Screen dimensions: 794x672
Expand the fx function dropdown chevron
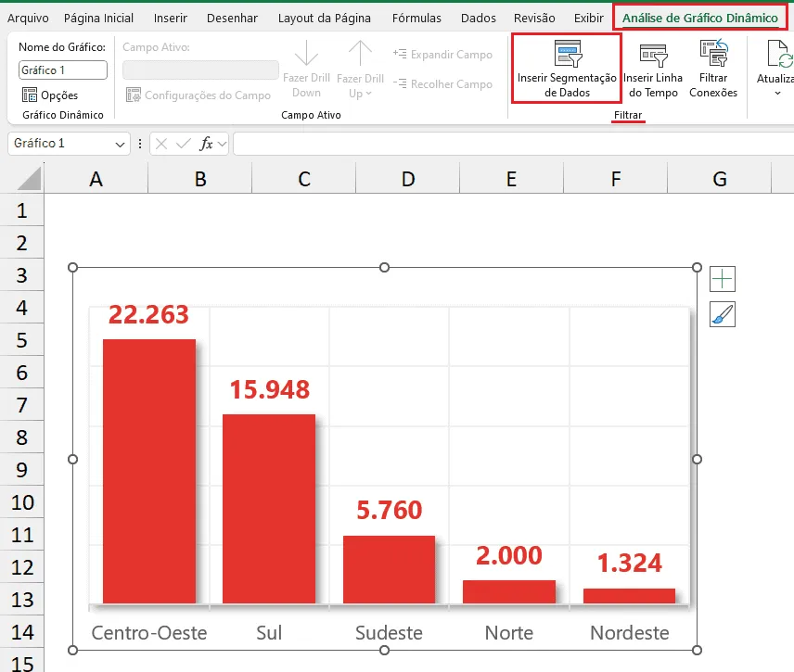click(222, 145)
